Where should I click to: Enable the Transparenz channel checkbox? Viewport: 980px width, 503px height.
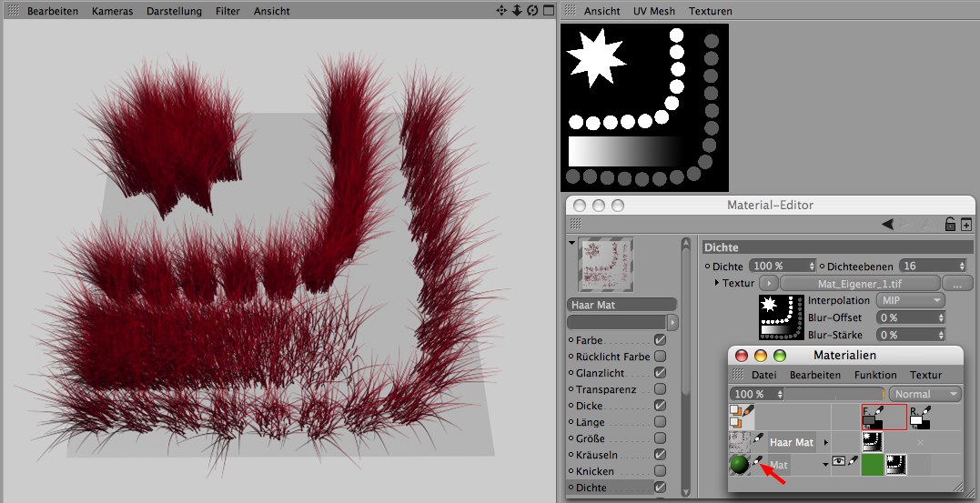660,389
